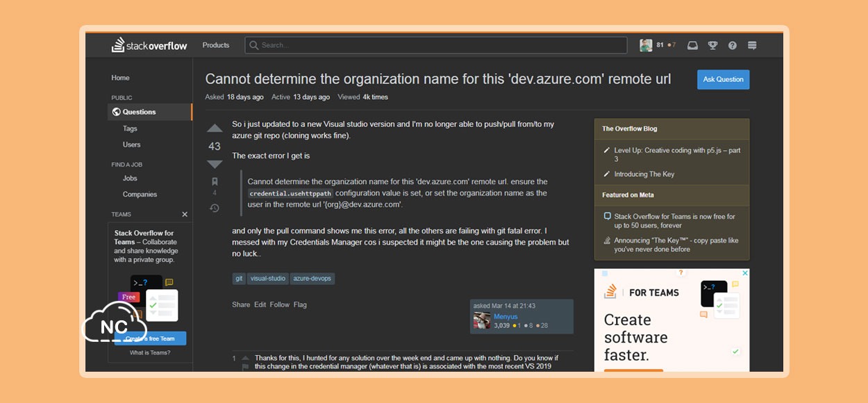Open the user profile avatar
The height and width of the screenshot is (403, 868).
click(646, 45)
